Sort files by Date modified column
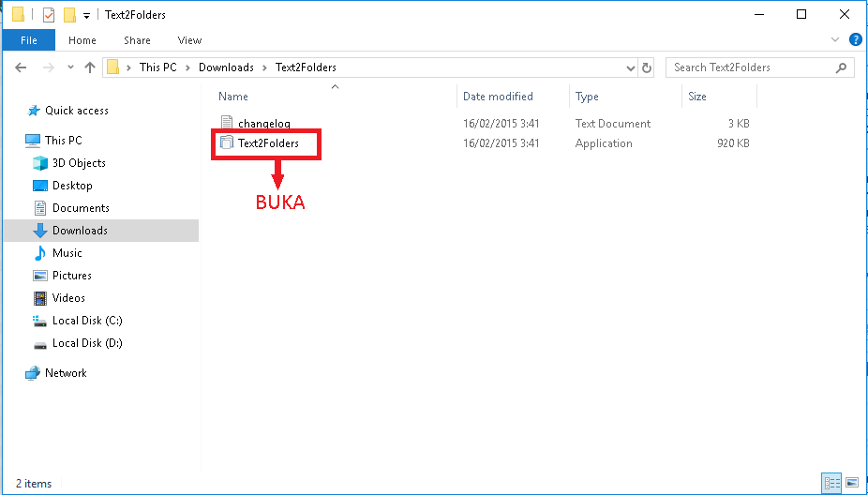 click(x=498, y=97)
